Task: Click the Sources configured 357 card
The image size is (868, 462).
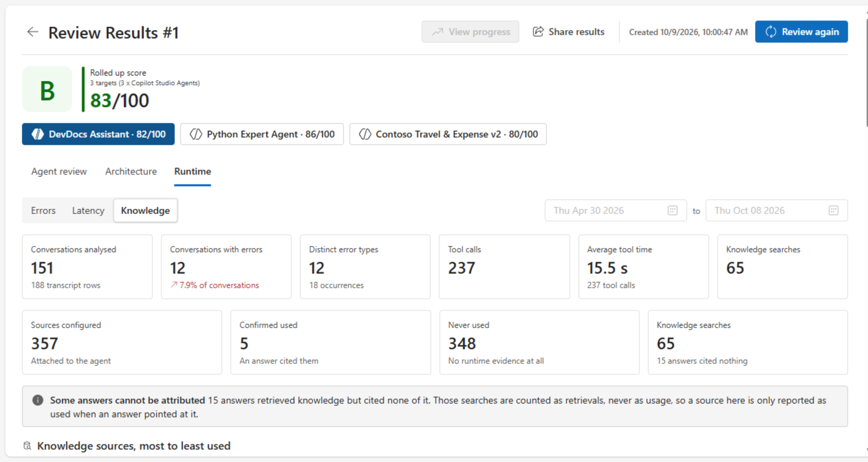Action: [x=122, y=342]
